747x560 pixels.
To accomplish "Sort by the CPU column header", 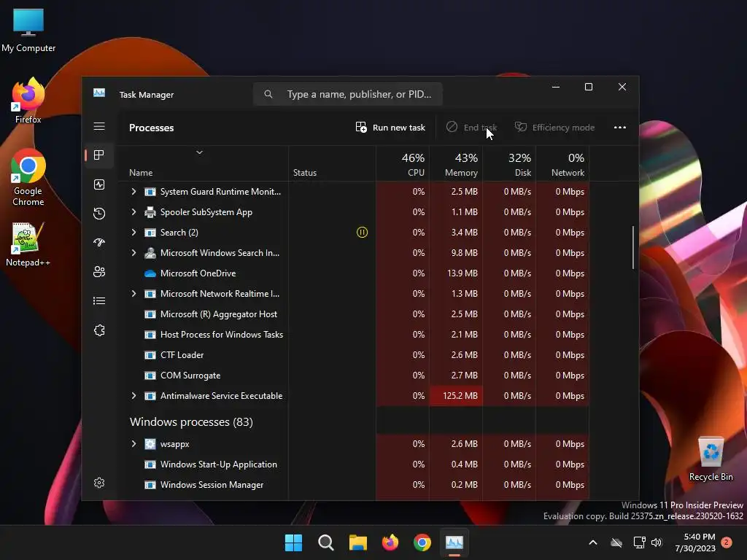I will point(403,164).
